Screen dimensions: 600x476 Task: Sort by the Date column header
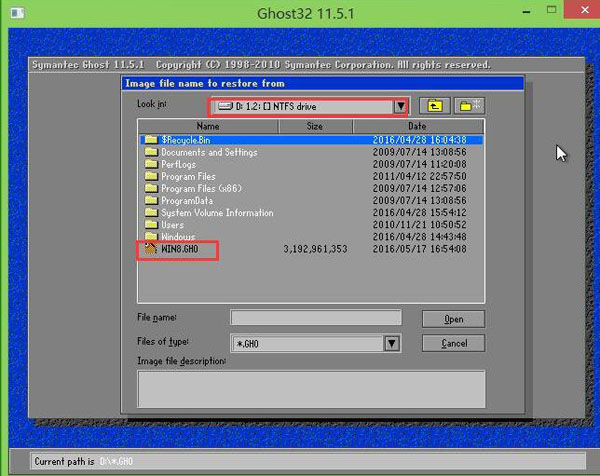click(x=417, y=126)
